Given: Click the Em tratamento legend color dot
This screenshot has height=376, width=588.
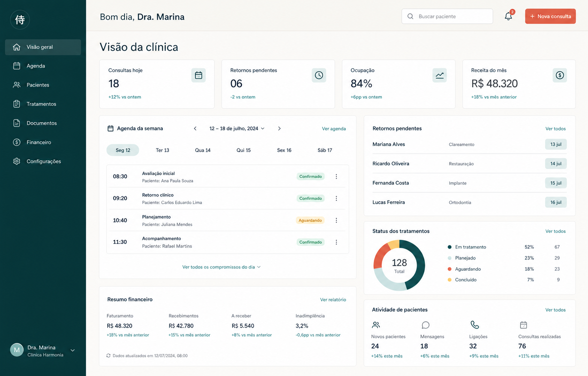Looking at the screenshot, I should (450, 247).
